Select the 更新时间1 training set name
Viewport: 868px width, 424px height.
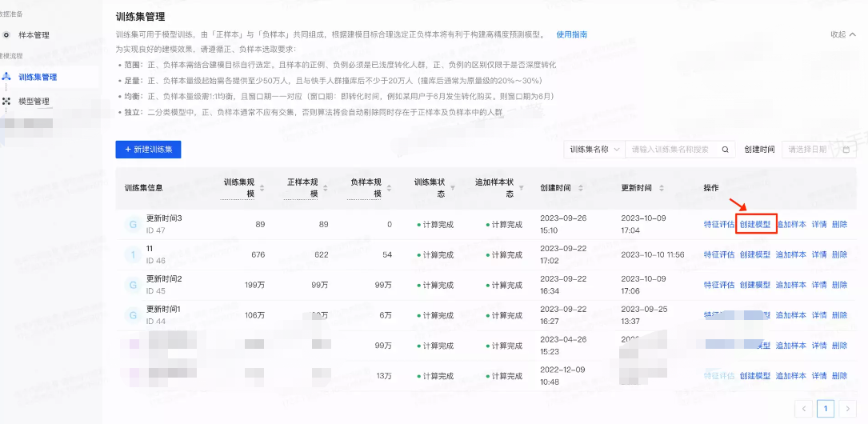pos(164,309)
